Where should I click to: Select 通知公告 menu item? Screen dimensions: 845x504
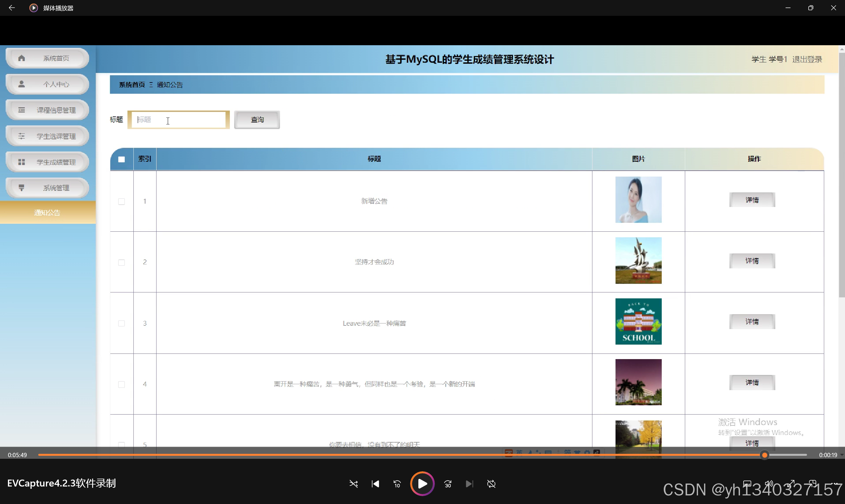48,213
